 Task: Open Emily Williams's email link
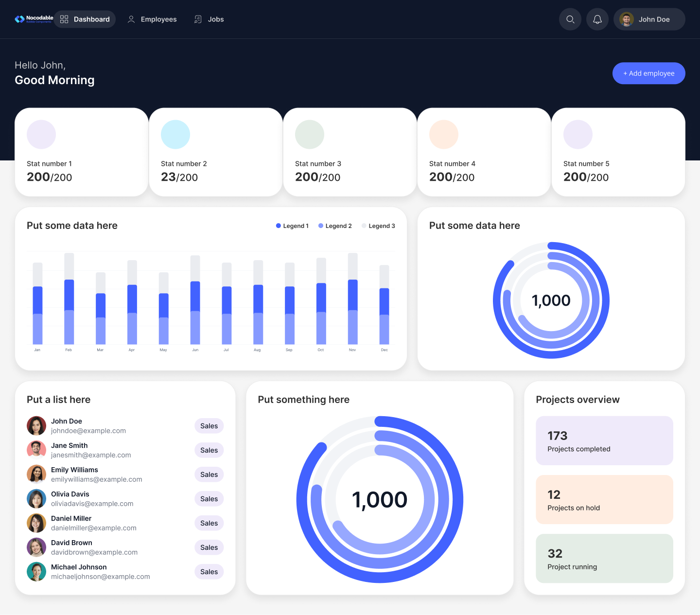[x=96, y=479]
